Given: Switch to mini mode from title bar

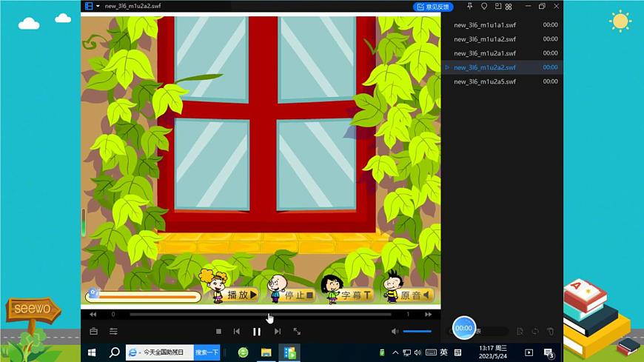Looking at the screenshot, I should pos(497,6).
